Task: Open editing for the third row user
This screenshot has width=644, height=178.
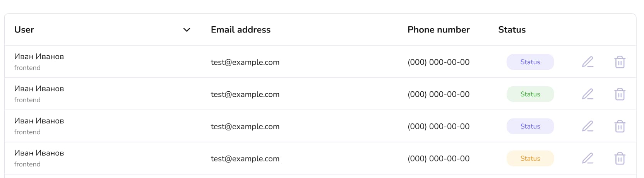Action: tap(587, 126)
